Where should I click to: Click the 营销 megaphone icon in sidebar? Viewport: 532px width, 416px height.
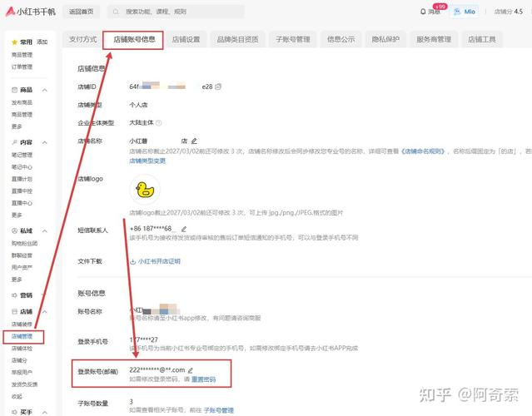(x=14, y=295)
